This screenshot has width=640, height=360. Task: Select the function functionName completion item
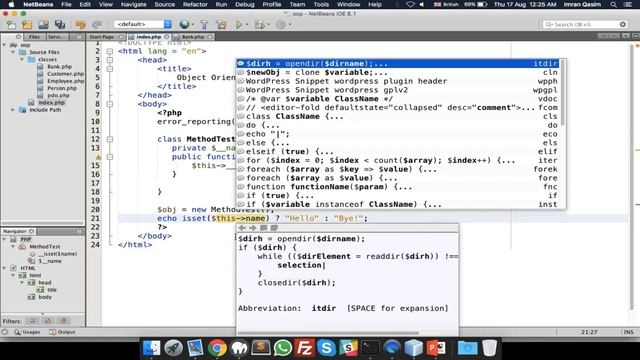398,187
